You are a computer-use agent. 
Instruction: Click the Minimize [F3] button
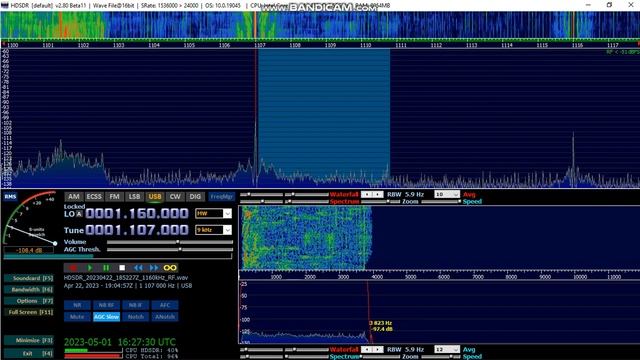(29, 340)
